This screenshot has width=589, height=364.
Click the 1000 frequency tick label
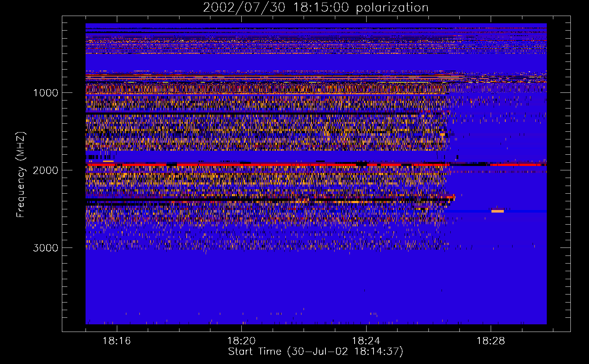click(46, 93)
